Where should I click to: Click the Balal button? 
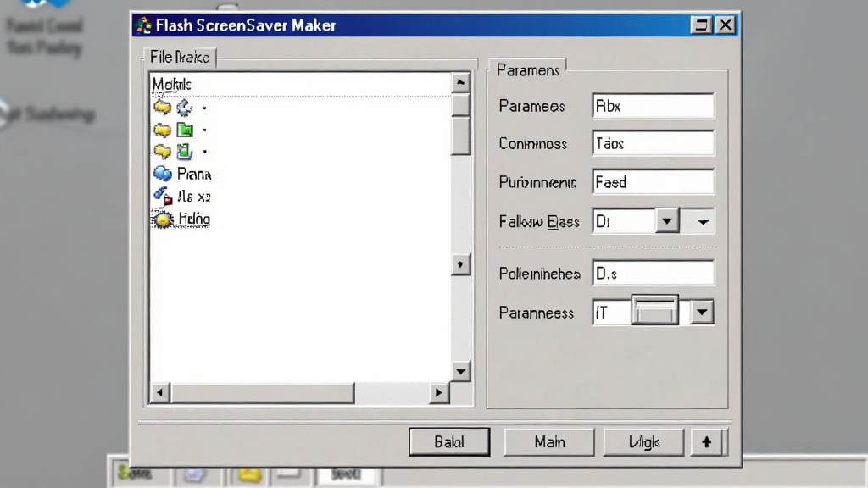(449, 442)
